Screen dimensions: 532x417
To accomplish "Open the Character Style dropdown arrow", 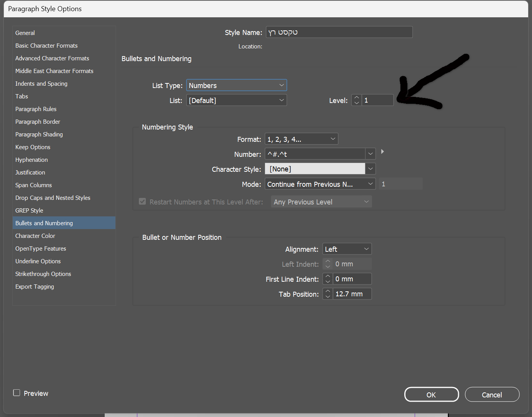I will tap(370, 169).
